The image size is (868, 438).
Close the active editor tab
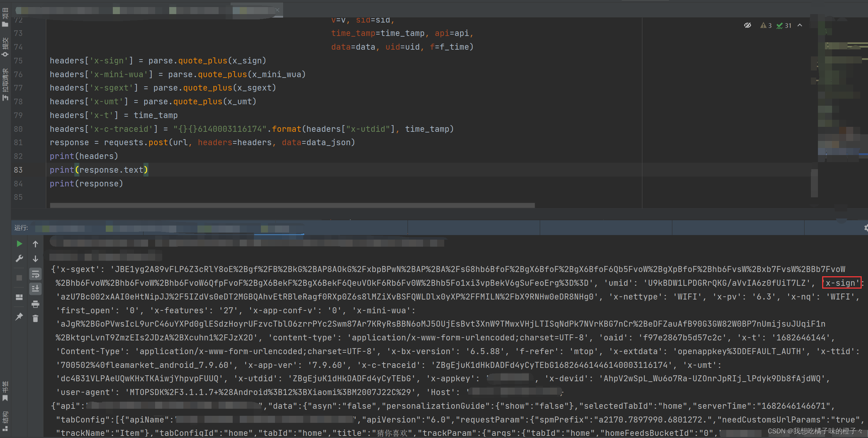pos(277,10)
